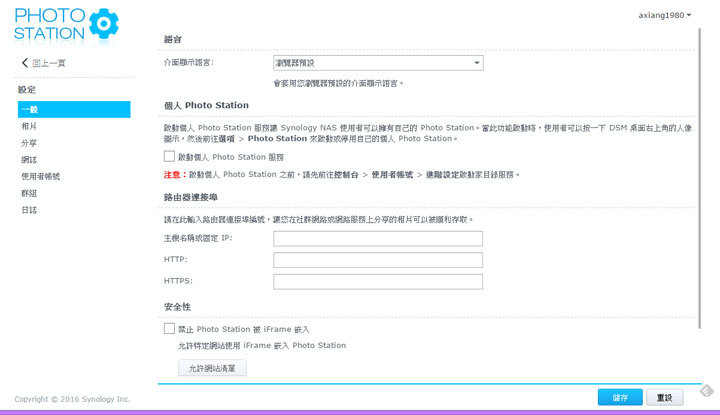Expand the 介面顯示語言 language combo box
Screen dimensions: 720x415
click(x=378, y=63)
